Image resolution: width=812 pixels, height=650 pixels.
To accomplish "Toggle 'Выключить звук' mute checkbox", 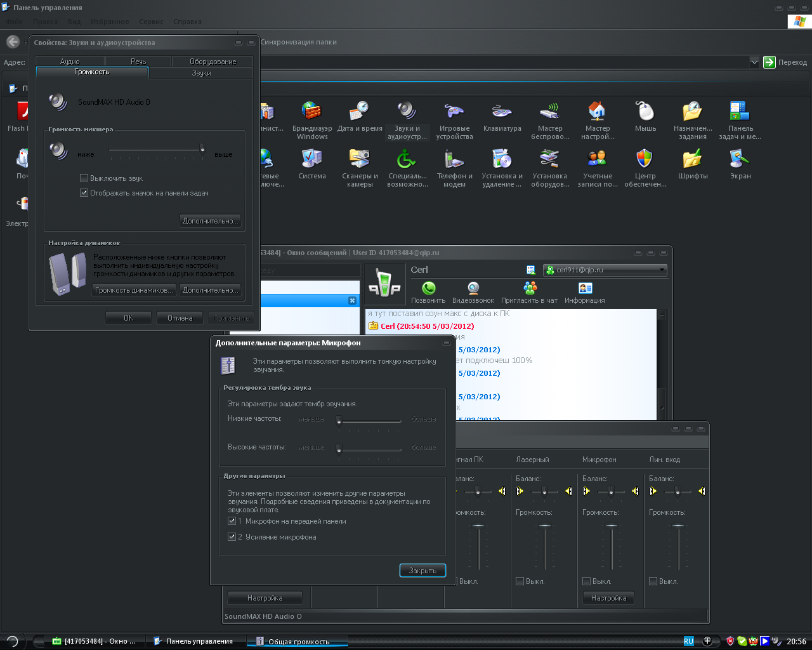I will [x=84, y=178].
